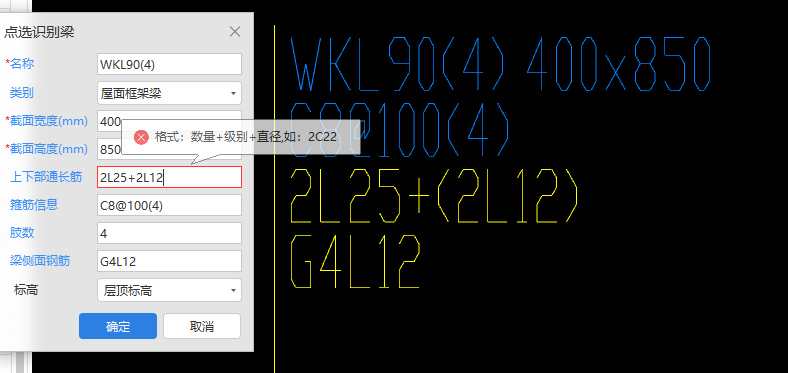Select yellow CAD text G4L12 in drawing

click(x=355, y=260)
